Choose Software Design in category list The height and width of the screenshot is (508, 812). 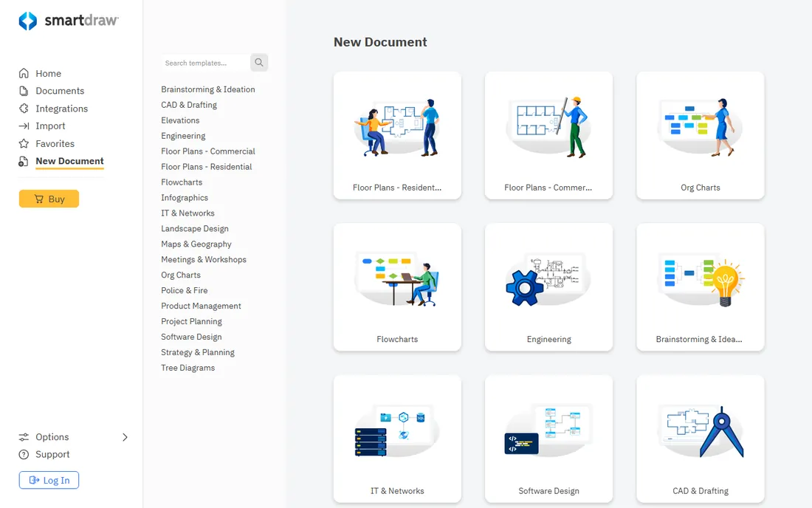(191, 337)
